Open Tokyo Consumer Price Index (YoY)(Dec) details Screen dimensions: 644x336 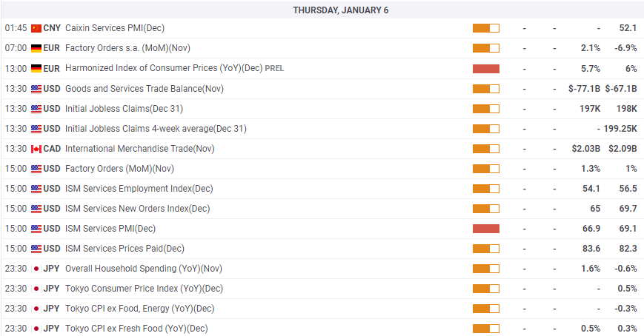(x=144, y=289)
